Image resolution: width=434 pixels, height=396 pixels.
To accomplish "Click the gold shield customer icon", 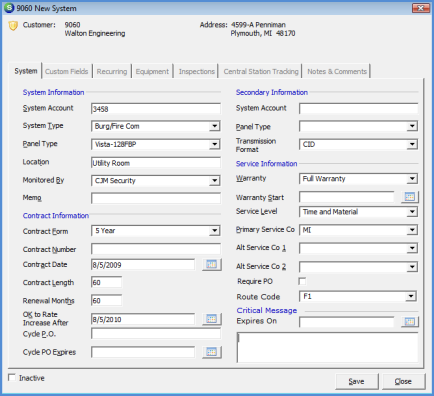I will (13, 26).
